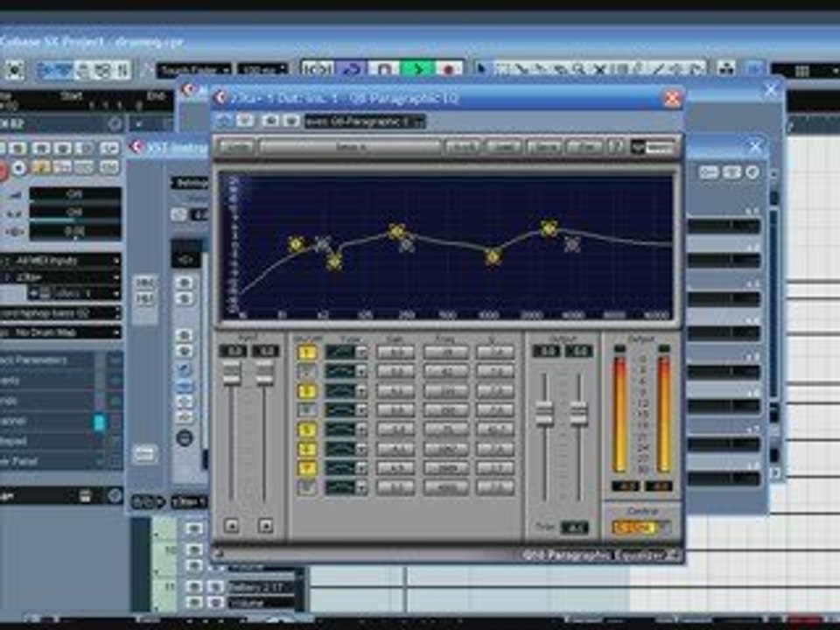Viewport: 840px width, 630px height.
Task: Select the Range Selection tool
Action: (502, 69)
